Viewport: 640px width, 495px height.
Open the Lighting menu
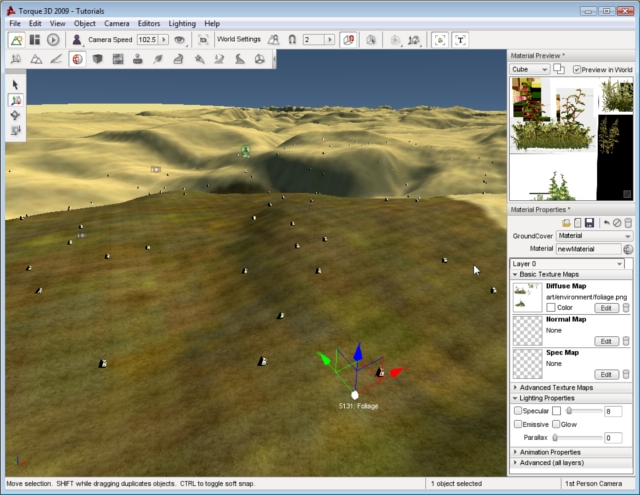[181, 22]
